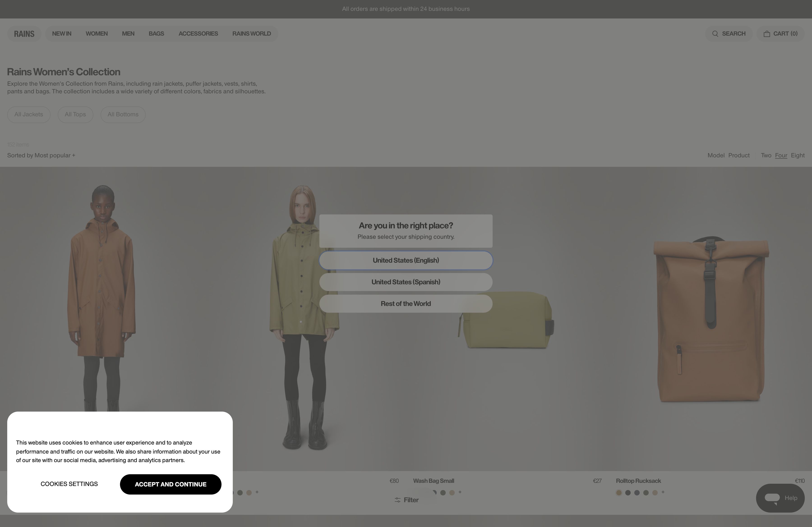Click the search magnifier icon
Viewport: 812px width, 527px height.
(x=715, y=34)
